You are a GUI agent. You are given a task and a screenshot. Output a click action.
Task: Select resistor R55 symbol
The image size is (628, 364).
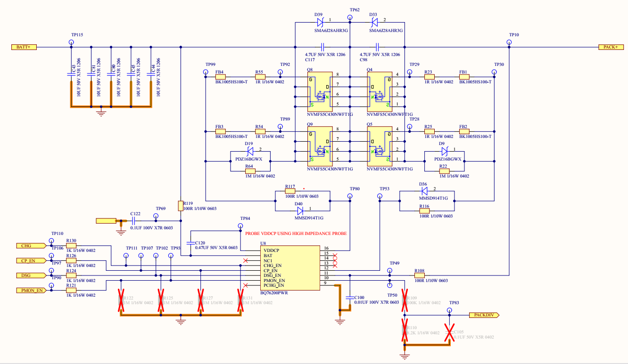[x=260, y=77]
